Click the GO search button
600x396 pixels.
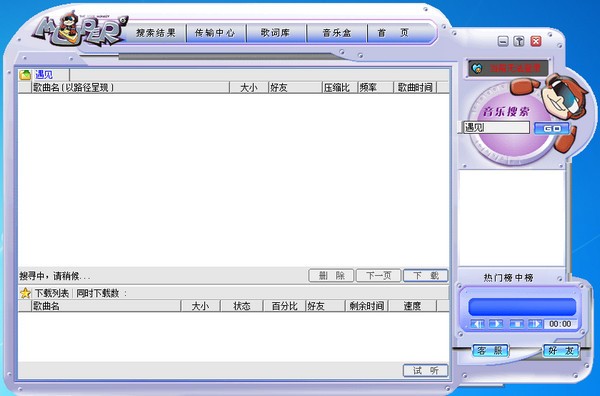click(x=551, y=129)
